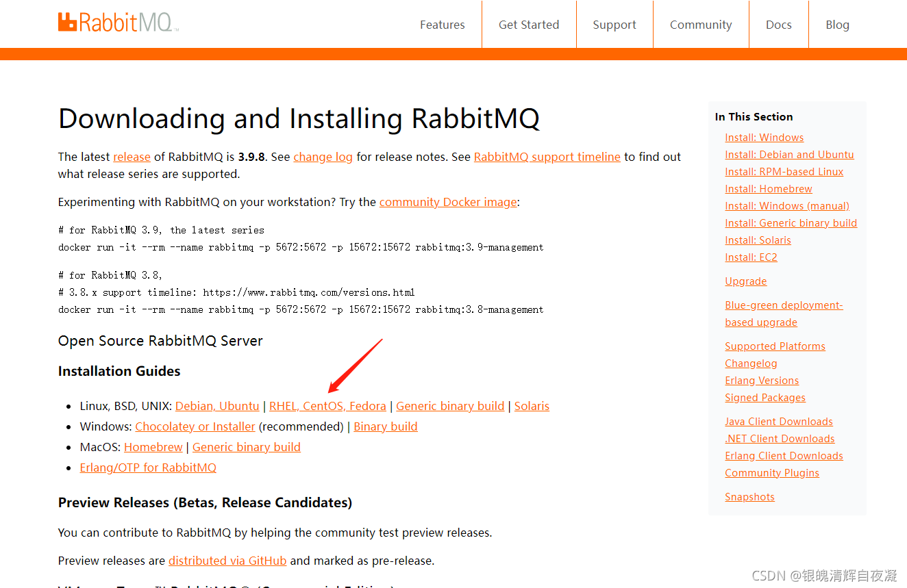The image size is (907, 588).
Task: Open the .NET Client Downloads link
Action: coord(780,439)
